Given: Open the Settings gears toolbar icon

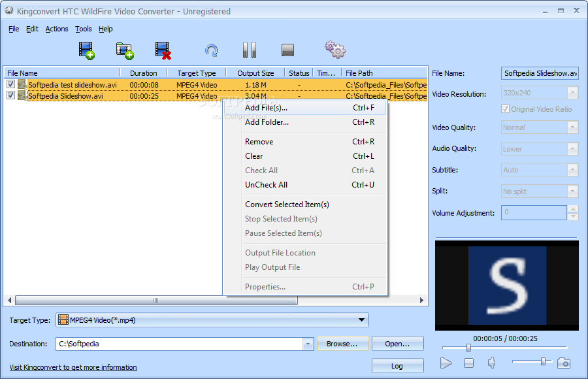Looking at the screenshot, I should 335,50.
